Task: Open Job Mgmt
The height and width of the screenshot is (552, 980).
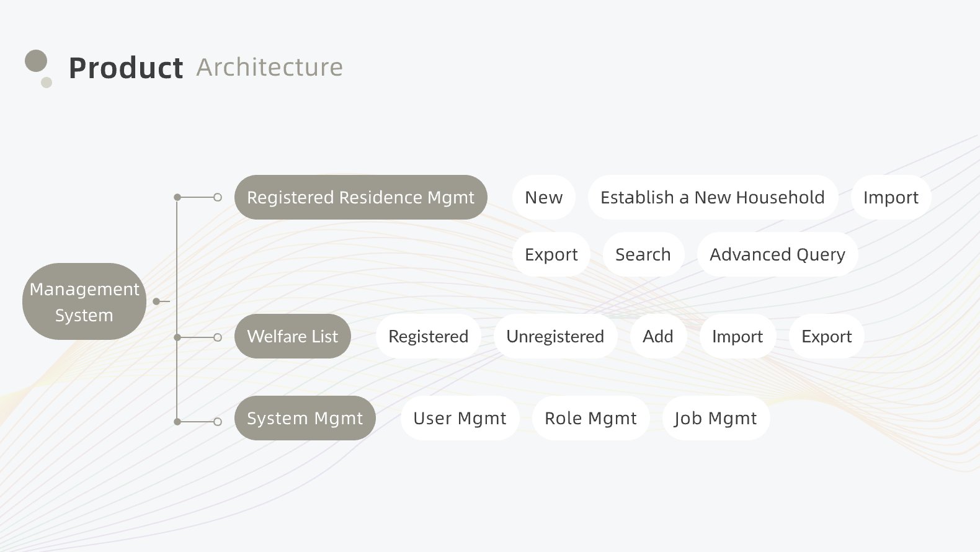Action: 715,418
